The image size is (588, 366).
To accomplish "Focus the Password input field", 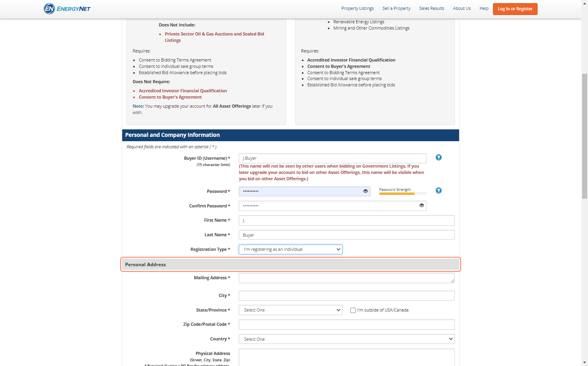I will [304, 191].
